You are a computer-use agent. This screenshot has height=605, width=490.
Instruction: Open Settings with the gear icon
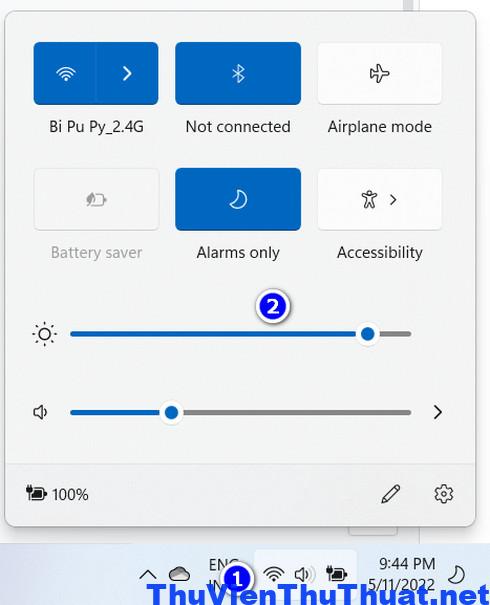[444, 494]
